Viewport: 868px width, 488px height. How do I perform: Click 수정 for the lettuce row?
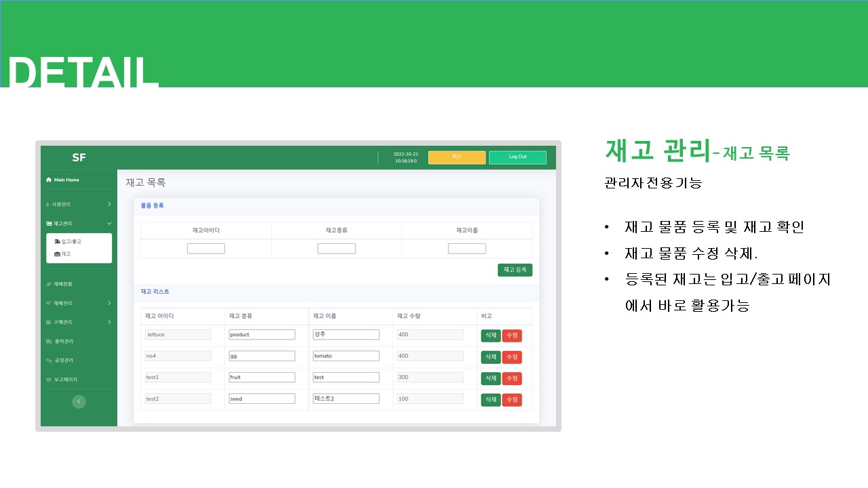point(512,335)
